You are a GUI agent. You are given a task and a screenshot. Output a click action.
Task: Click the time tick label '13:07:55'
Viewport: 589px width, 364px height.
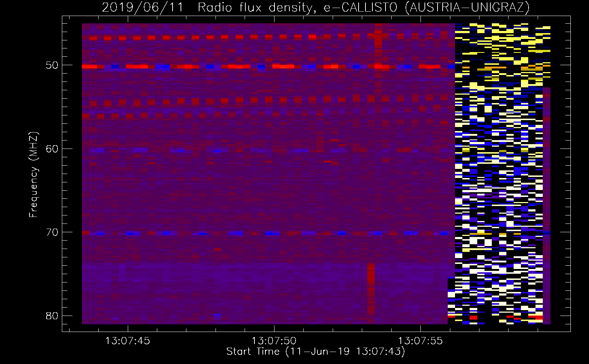coord(420,341)
